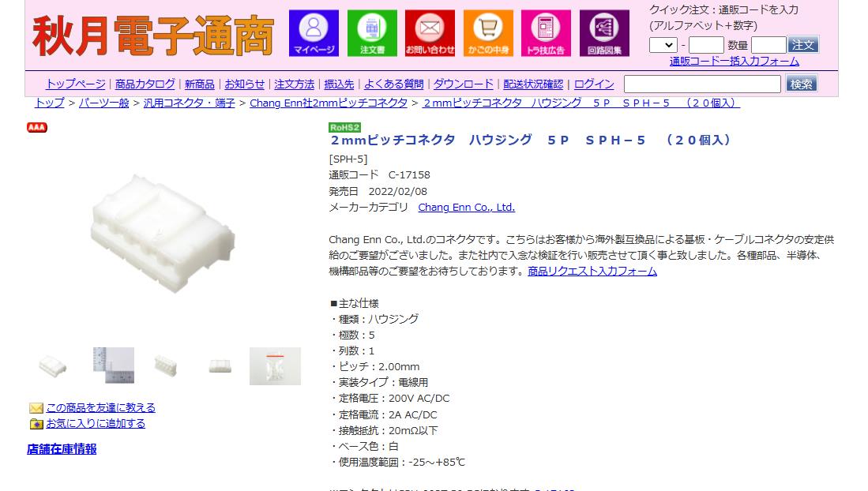Open the トラ技広告 icon
Image resolution: width=868 pixels, height=491 pixels.
click(546, 33)
